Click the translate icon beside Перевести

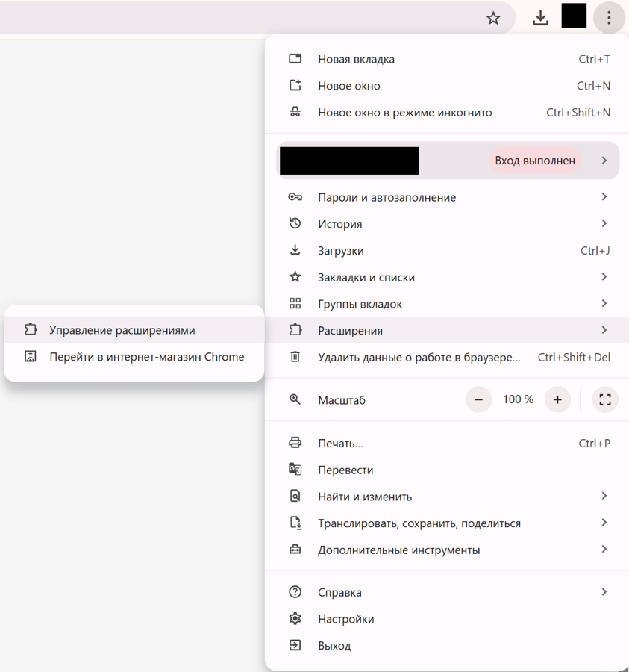click(295, 470)
